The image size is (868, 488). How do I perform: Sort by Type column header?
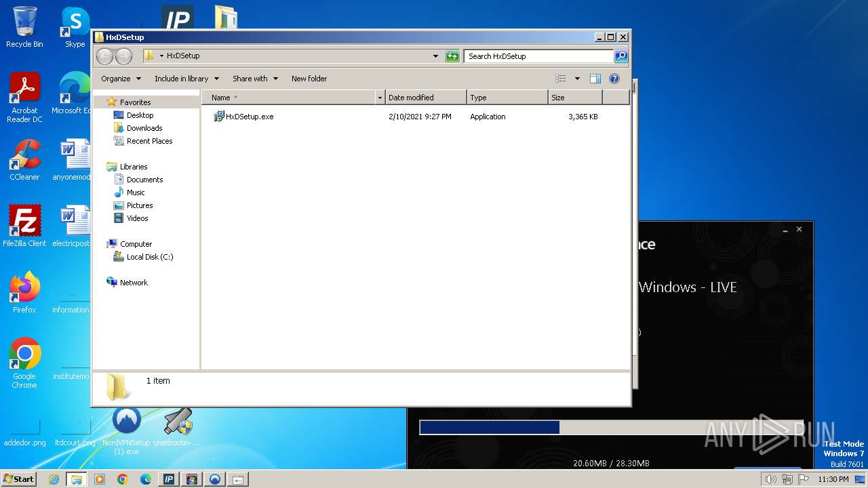click(x=507, y=98)
